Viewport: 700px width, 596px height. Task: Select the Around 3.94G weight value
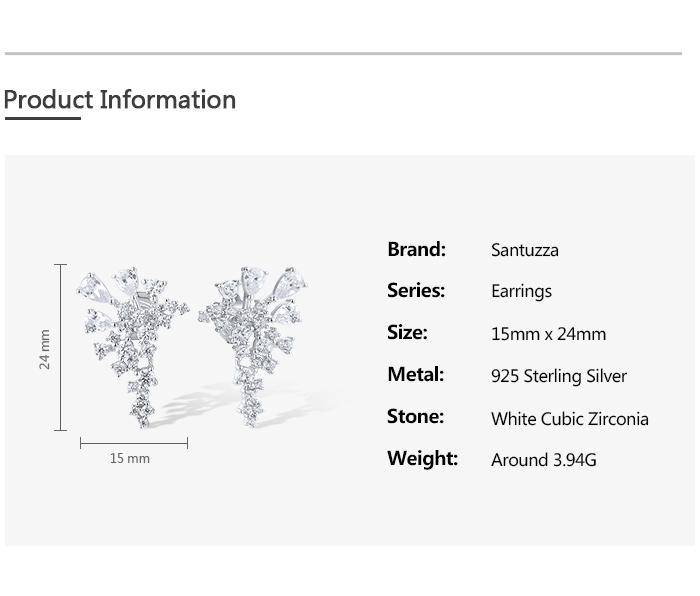(544, 460)
